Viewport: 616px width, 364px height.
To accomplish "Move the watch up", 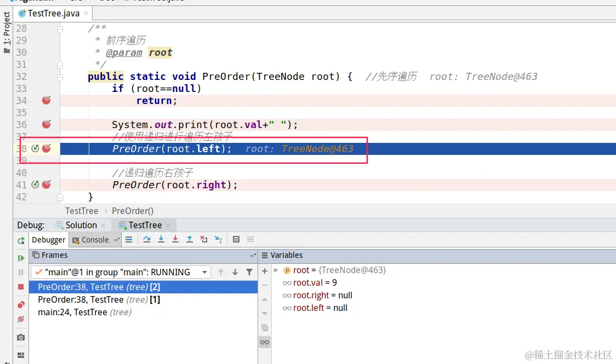I will tap(265, 299).
